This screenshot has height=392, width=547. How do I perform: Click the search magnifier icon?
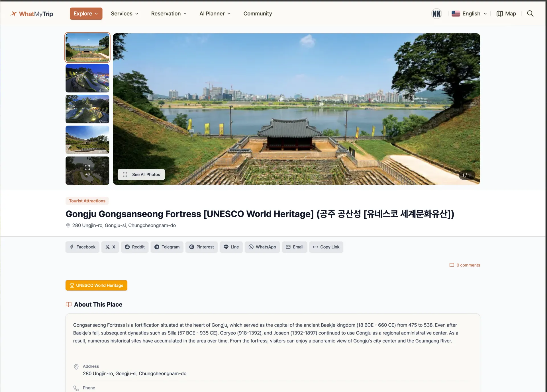coord(530,14)
